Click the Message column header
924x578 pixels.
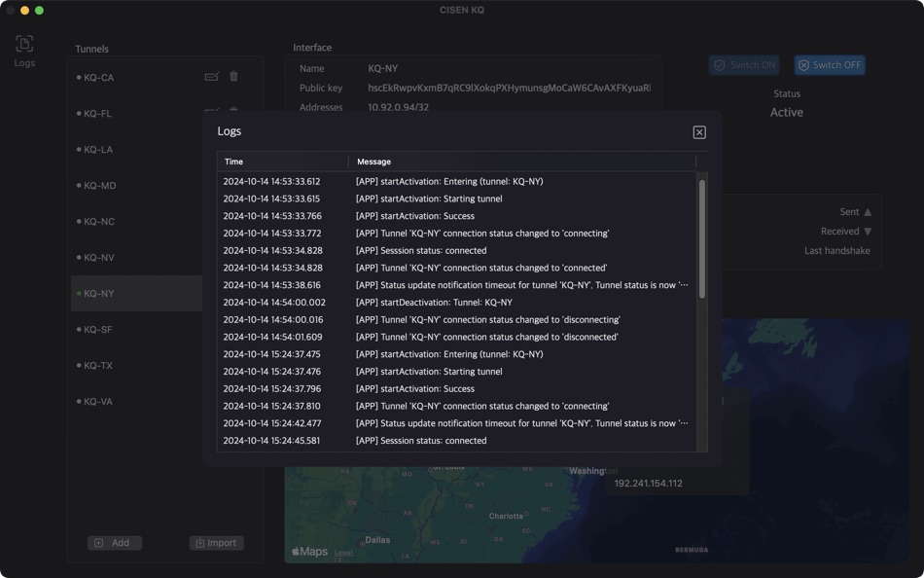522,162
